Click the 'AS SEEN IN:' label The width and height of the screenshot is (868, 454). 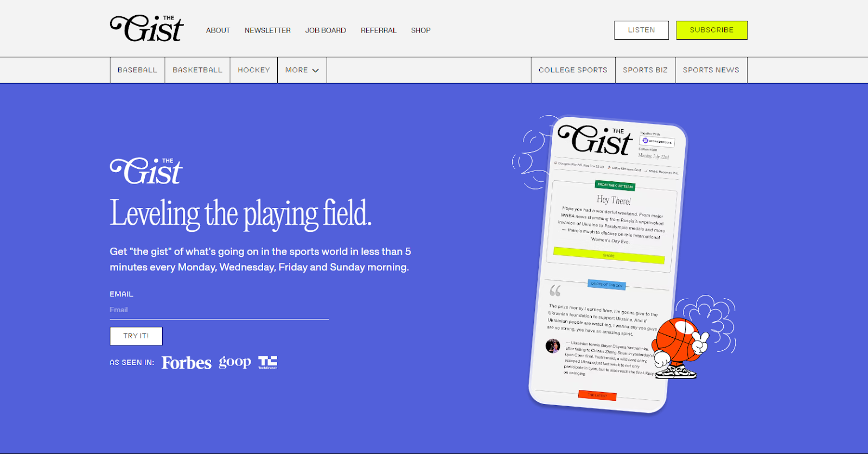click(132, 362)
